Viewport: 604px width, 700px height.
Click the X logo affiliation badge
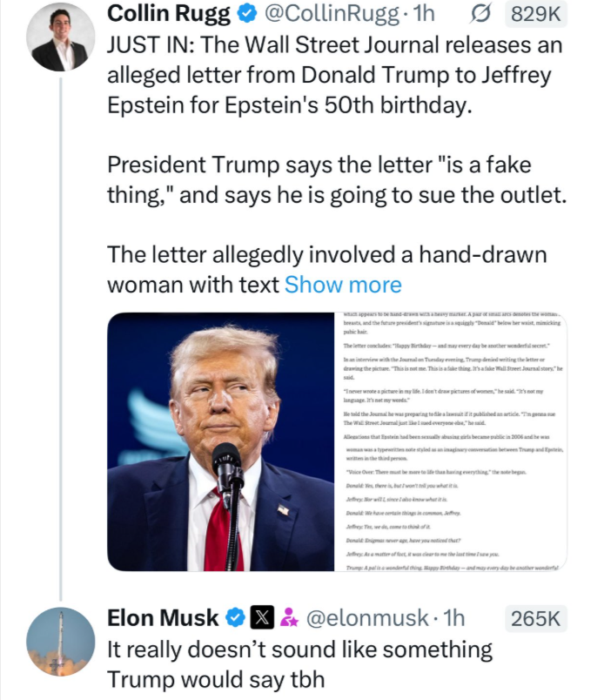(261, 618)
